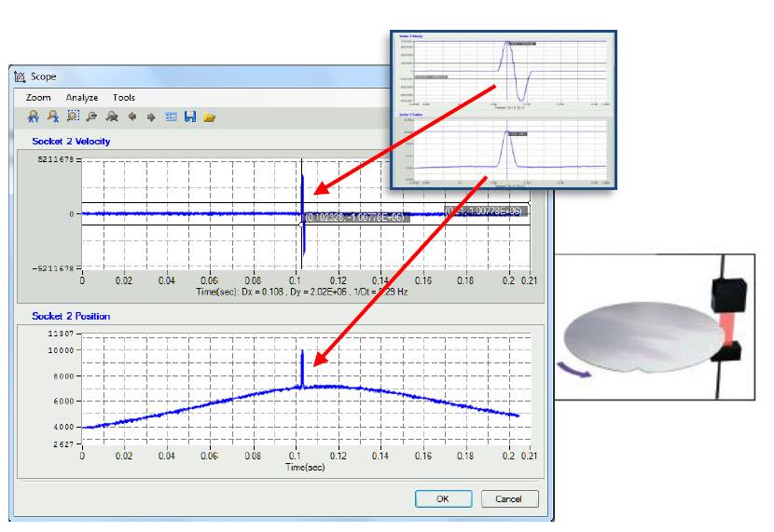Click the Zoom XY magnifier icon
This screenshot has height=532, width=774.
tap(34, 116)
